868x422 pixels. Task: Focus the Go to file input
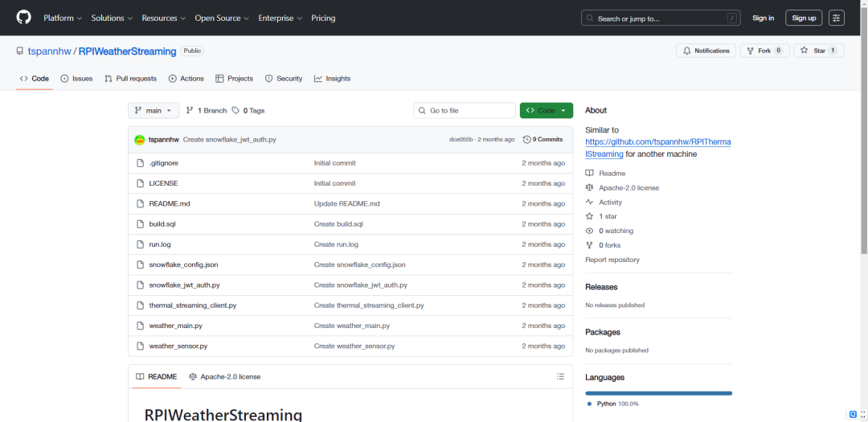pos(465,110)
